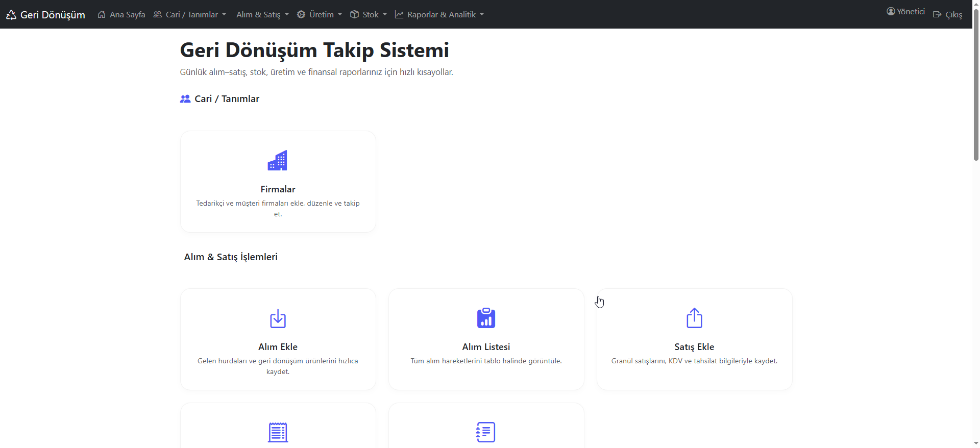Click the Firmalar card description text
980x448 pixels.
point(278,208)
